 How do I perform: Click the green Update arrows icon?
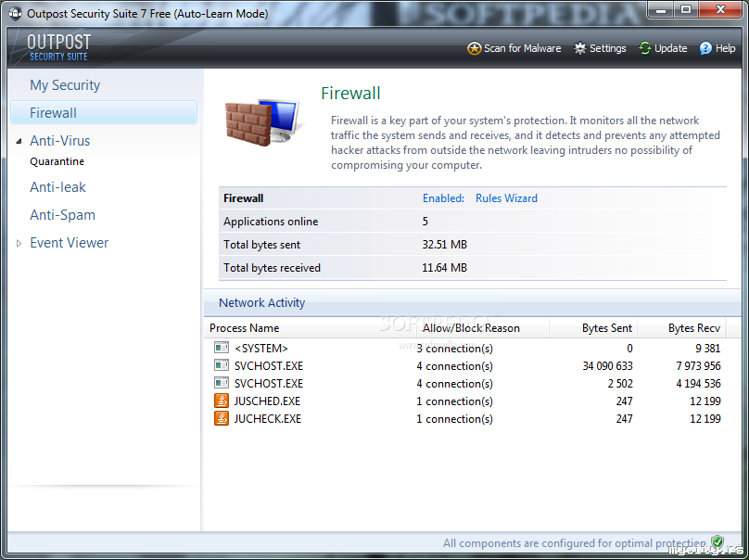coord(645,48)
